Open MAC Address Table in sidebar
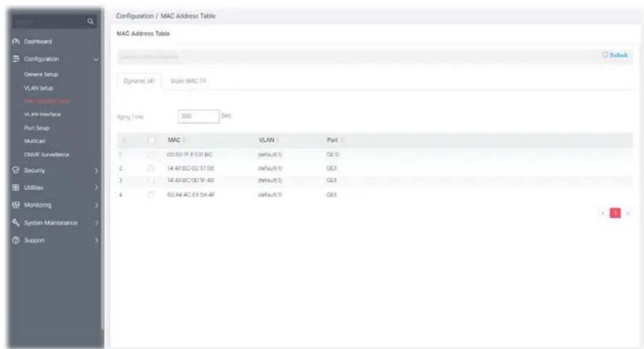This screenshot has height=349, width=644. [x=47, y=101]
